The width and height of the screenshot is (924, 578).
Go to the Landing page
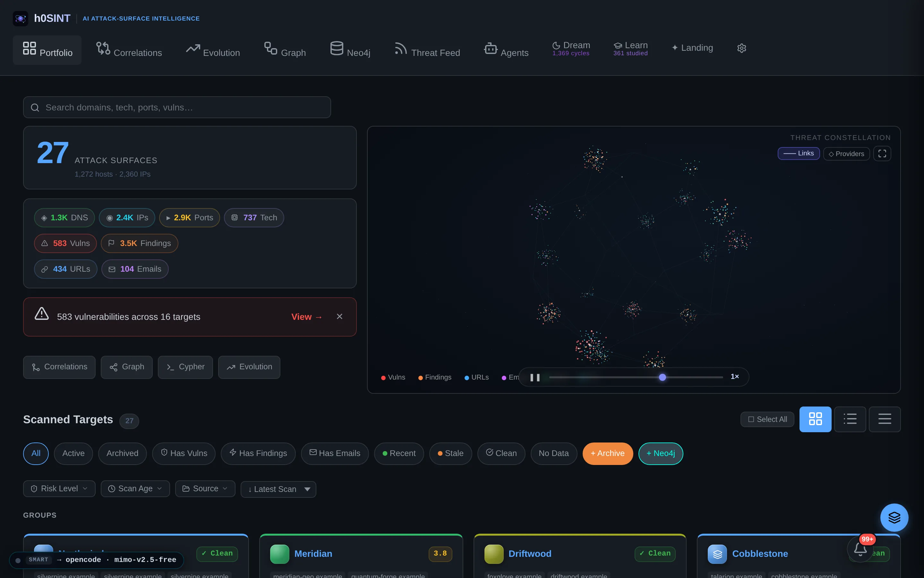[x=692, y=48]
